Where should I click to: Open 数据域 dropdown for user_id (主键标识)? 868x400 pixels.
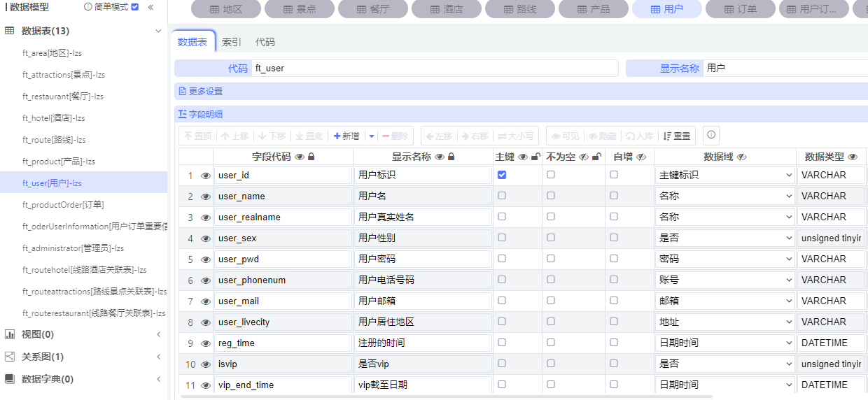click(724, 175)
